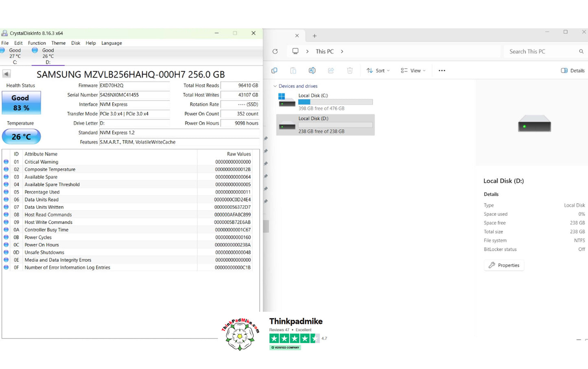The image size is (588, 369).
Task: Click the Total Host Reads value 96410 GB
Action: point(240,86)
